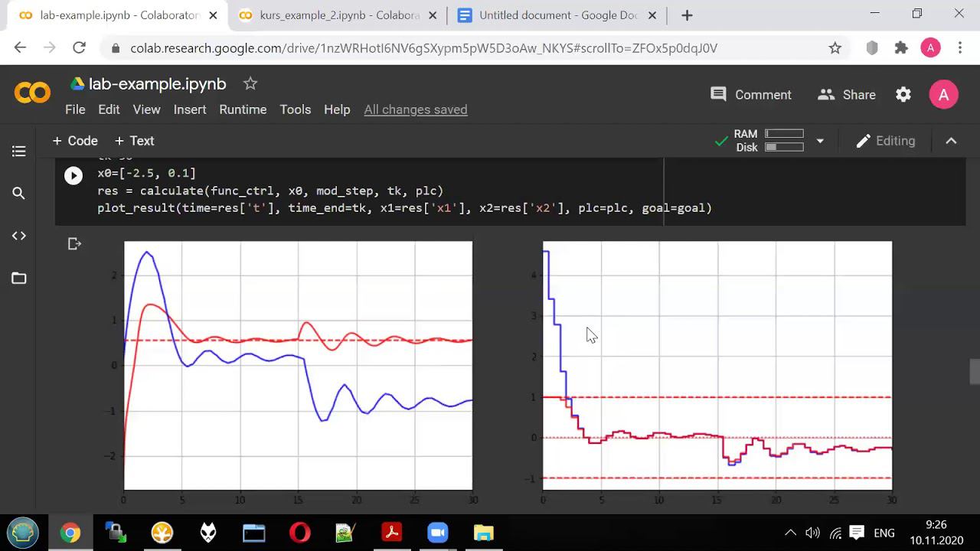980x551 pixels.
Task: Click the Windows Start button
Action: (22, 533)
